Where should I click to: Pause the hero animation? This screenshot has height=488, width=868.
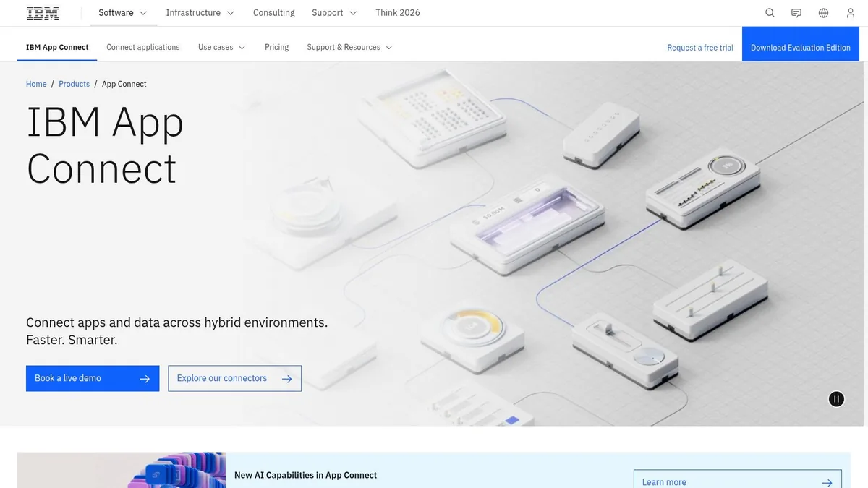(836, 399)
